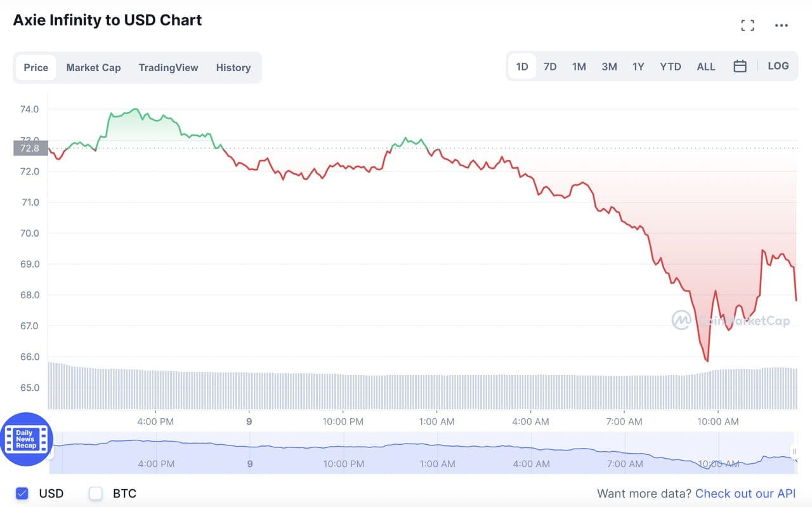The width and height of the screenshot is (812, 507).
Task: Click the right handle of range slider
Action: [794, 452]
